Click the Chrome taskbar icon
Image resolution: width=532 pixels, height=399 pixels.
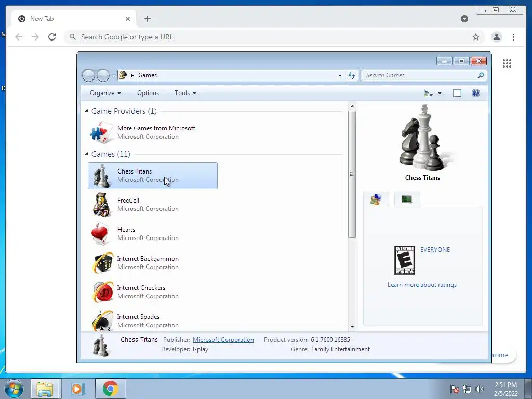click(x=110, y=389)
